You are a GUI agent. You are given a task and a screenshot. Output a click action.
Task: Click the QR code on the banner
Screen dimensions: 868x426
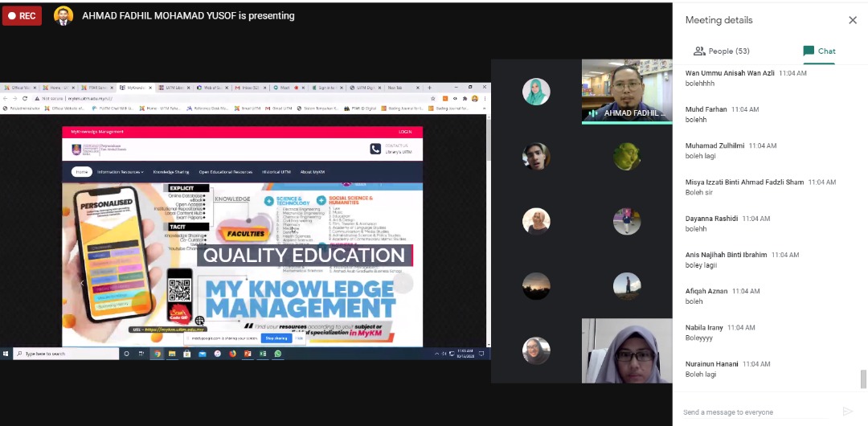[179, 290]
